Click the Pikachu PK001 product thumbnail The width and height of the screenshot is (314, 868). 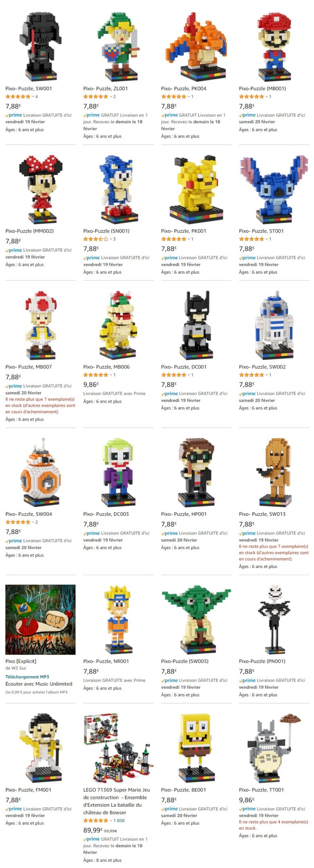196,189
